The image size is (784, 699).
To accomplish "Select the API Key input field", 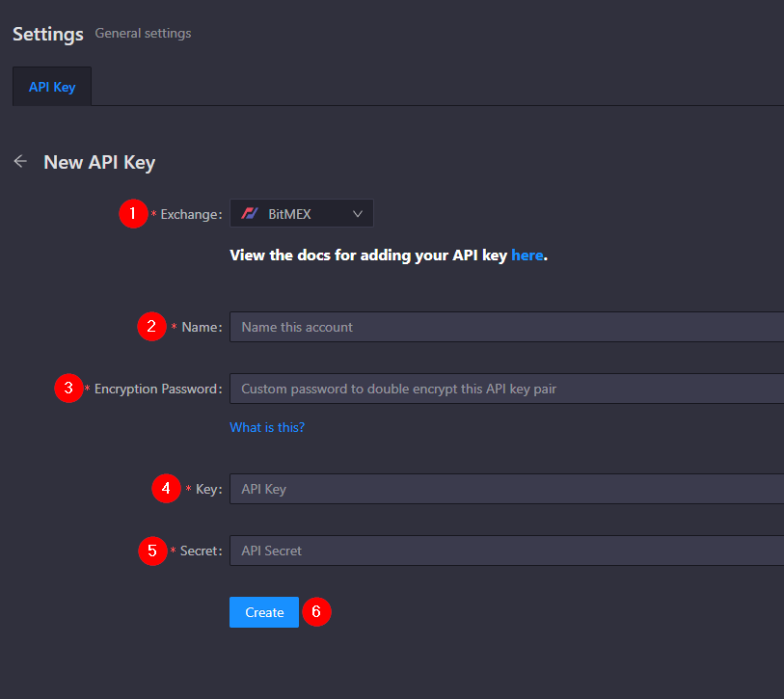I will 506,489.
